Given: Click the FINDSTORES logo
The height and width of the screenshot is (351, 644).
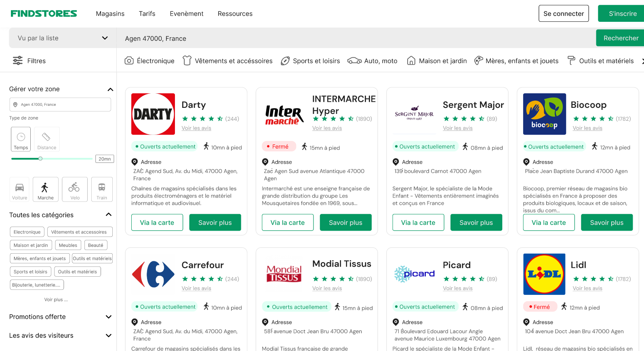Looking at the screenshot, I should click(44, 14).
